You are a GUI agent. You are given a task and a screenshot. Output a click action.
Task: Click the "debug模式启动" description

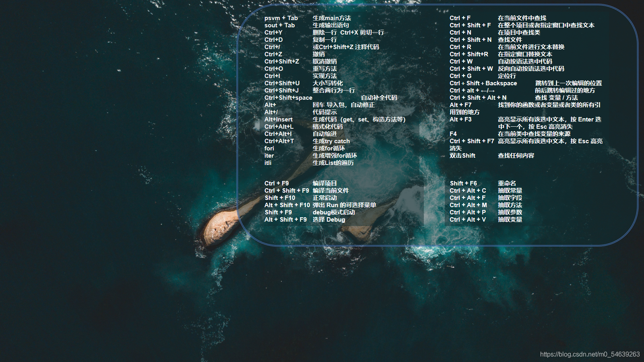334,212
